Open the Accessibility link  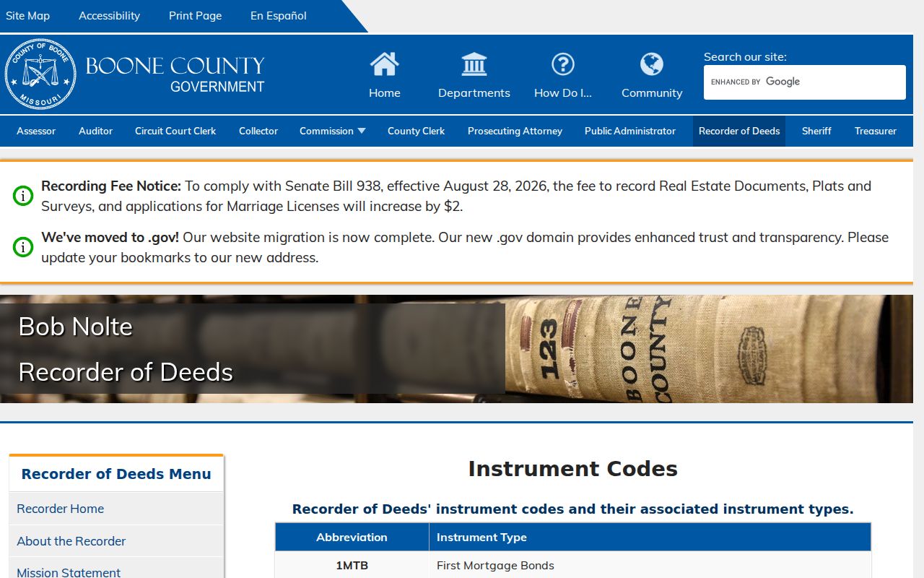110,16
